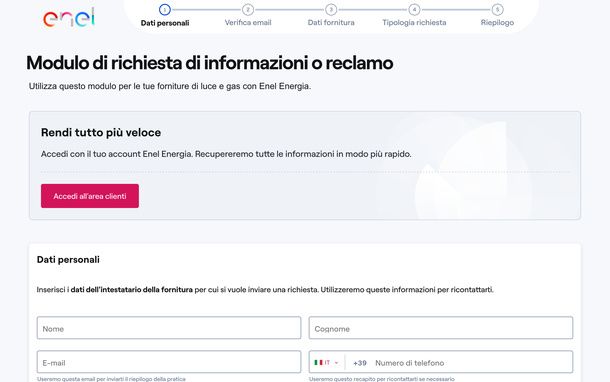
Task: Open the Dati fornitura step label
Action: (331, 23)
